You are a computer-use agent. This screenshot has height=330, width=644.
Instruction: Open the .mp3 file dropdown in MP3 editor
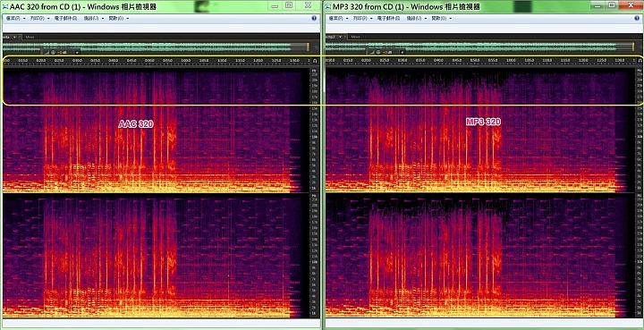(340, 37)
